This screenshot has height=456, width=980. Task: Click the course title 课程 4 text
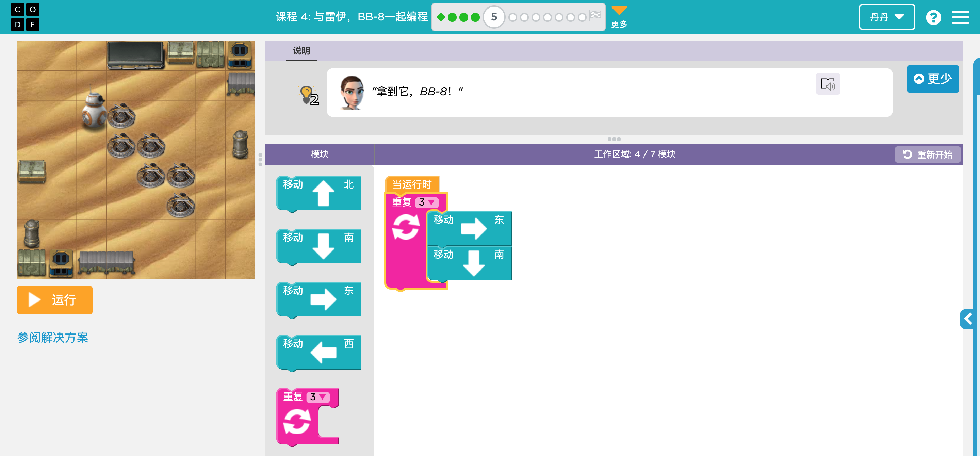(352, 17)
